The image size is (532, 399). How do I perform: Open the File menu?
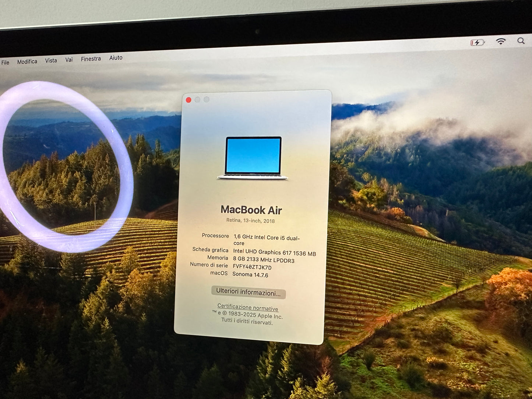pyautogui.click(x=5, y=63)
